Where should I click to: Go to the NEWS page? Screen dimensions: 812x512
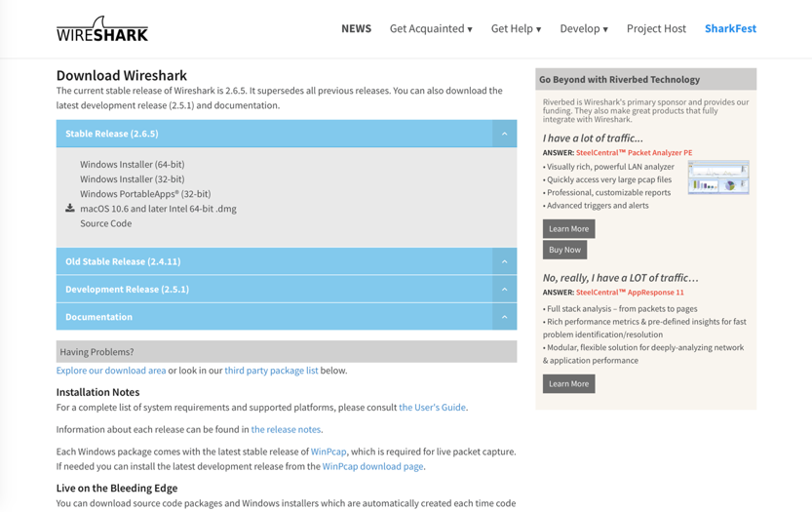pos(357,28)
